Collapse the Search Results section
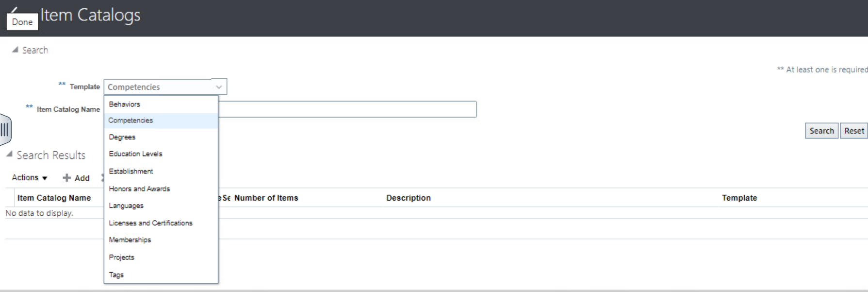The image size is (868, 292). pyautogui.click(x=9, y=154)
